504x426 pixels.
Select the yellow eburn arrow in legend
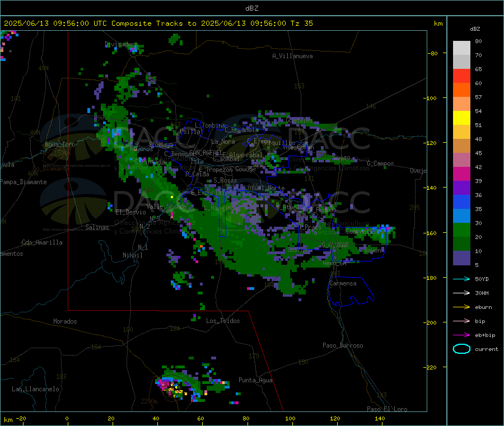[461, 307]
